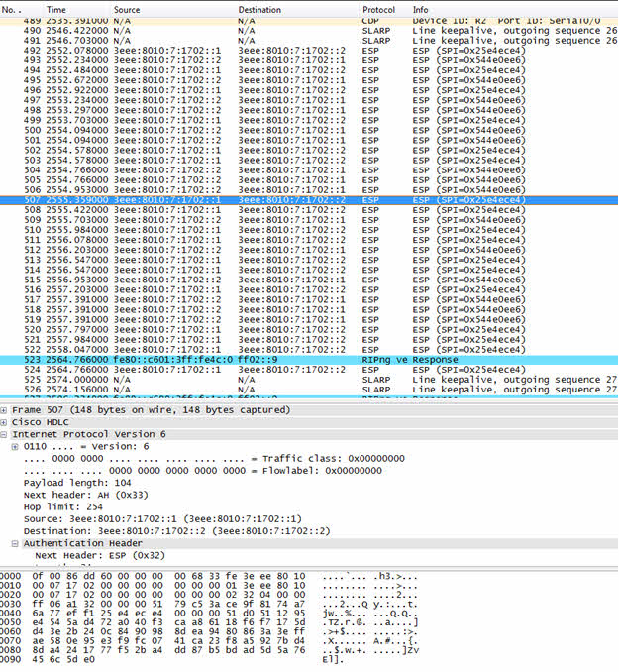Sort packets by the No. column header
This screenshot has height=672, width=619.
coord(12,10)
